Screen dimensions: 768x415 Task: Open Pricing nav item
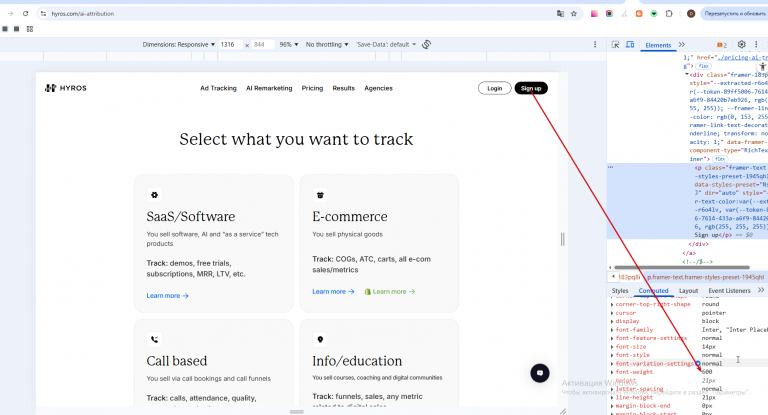[x=312, y=88]
